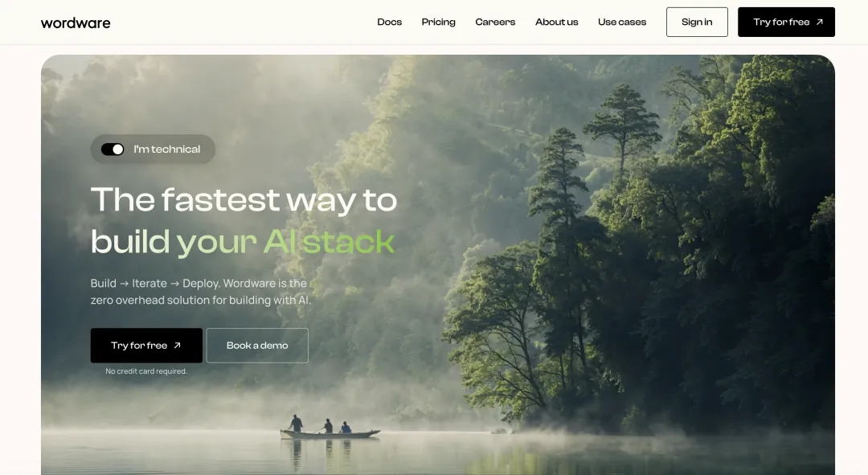This screenshot has height=475, width=868.
Task: Open the Careers link
Action: pyautogui.click(x=495, y=23)
